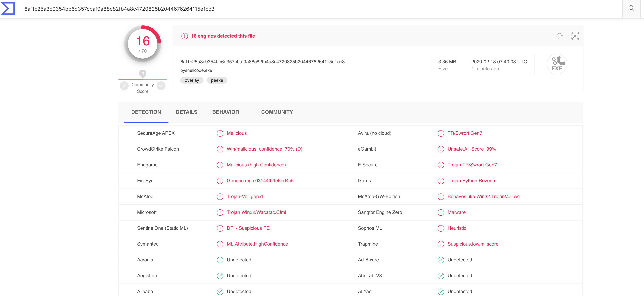Click the community score question mark
This screenshot has width=644, height=296.
143,74
